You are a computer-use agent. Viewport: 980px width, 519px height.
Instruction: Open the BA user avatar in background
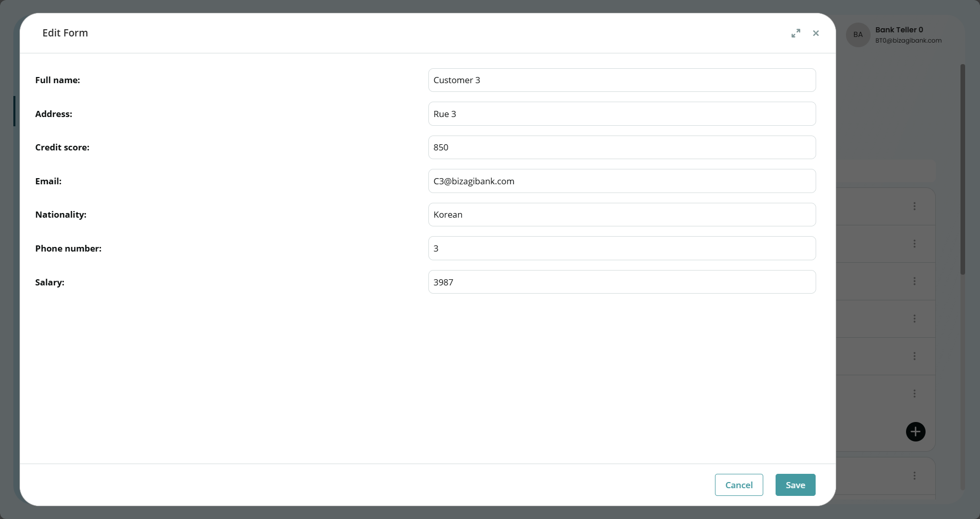[858, 35]
